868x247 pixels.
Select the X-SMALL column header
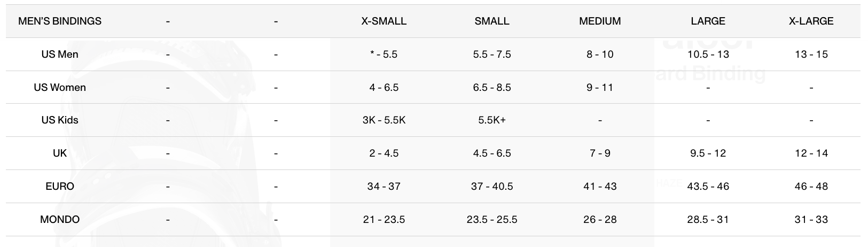(x=384, y=21)
